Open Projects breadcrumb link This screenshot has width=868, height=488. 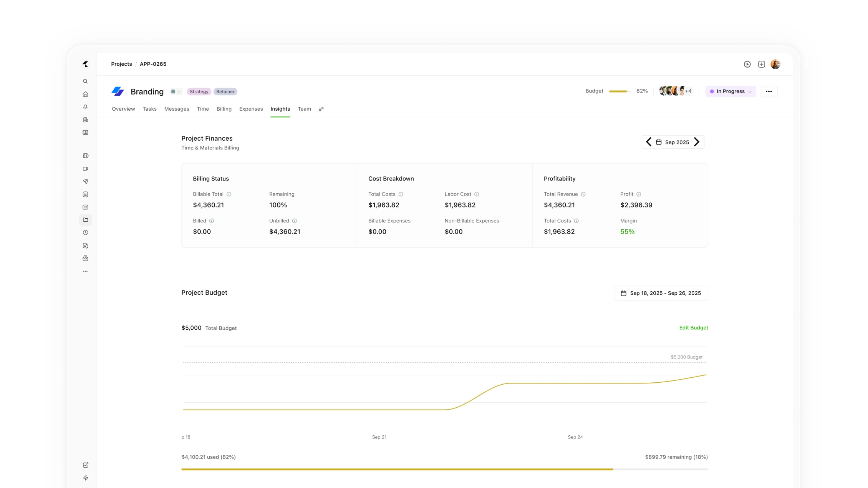pyautogui.click(x=121, y=64)
